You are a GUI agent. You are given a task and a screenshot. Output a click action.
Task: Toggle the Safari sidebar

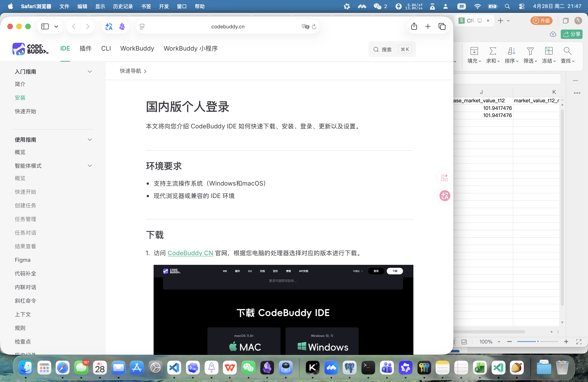45,26
